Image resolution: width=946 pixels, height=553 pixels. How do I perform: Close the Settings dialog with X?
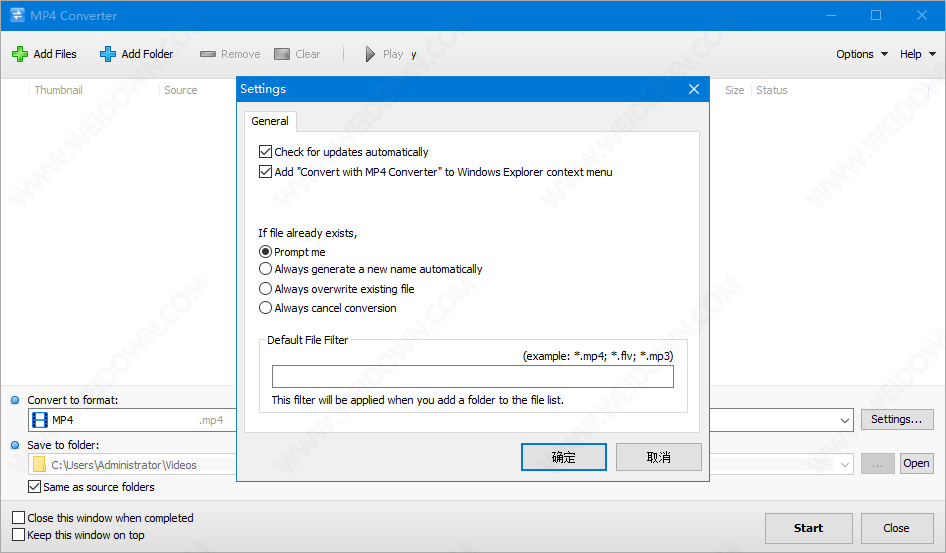tap(694, 89)
